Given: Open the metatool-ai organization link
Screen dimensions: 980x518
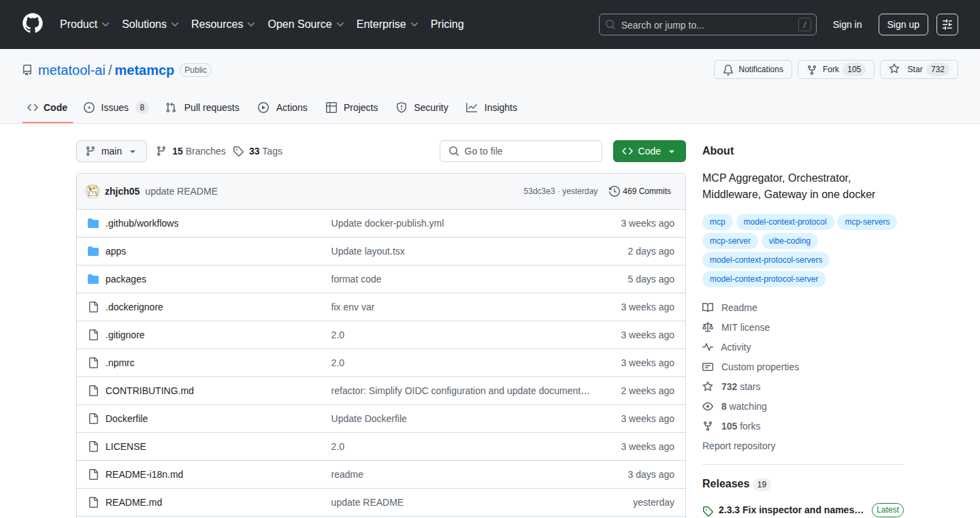Looking at the screenshot, I should [x=71, y=70].
